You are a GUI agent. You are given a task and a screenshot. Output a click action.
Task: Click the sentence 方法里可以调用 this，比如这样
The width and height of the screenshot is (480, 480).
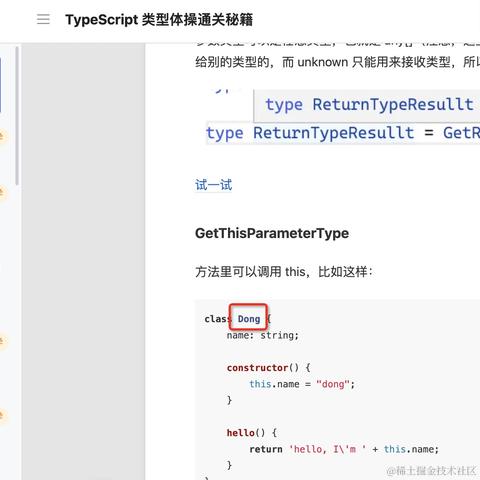click(284, 272)
